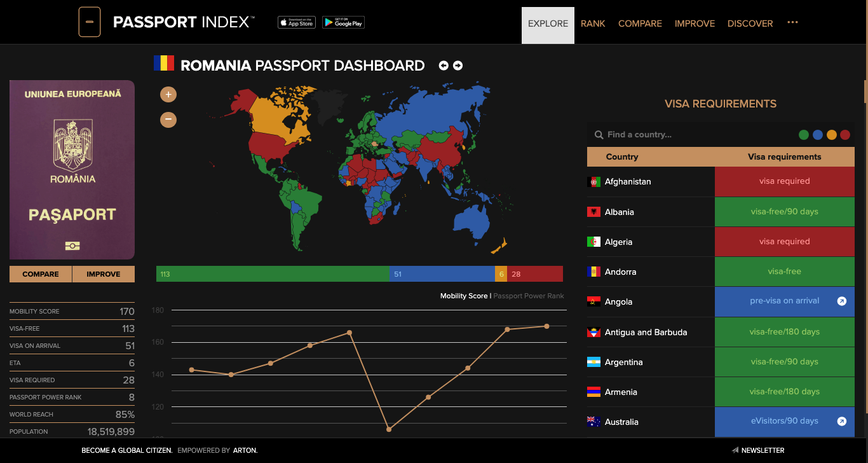Click the newsletter paper plane icon
The width and height of the screenshot is (868, 463).
click(x=735, y=450)
